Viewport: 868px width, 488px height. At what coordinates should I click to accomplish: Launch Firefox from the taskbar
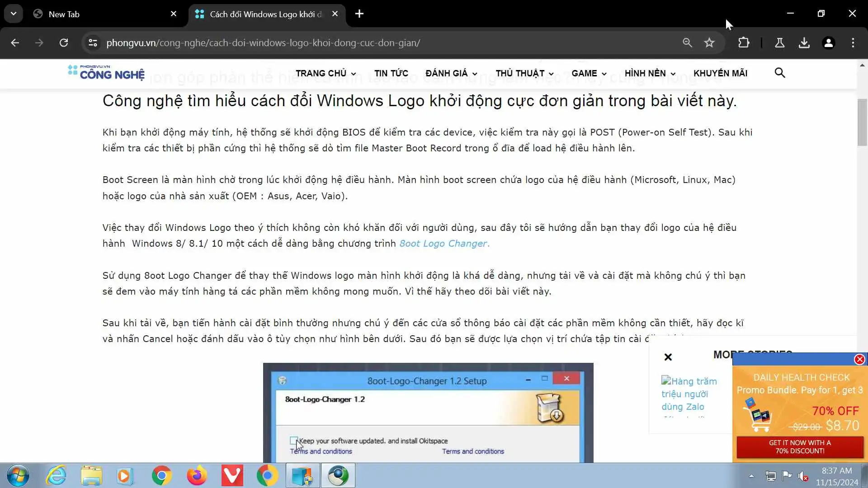click(197, 476)
